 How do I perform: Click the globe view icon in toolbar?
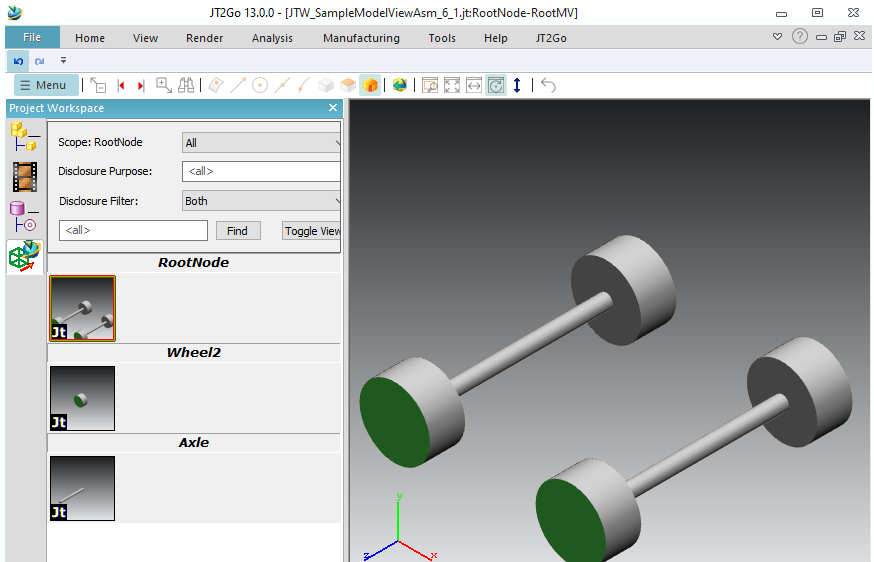tap(400, 85)
